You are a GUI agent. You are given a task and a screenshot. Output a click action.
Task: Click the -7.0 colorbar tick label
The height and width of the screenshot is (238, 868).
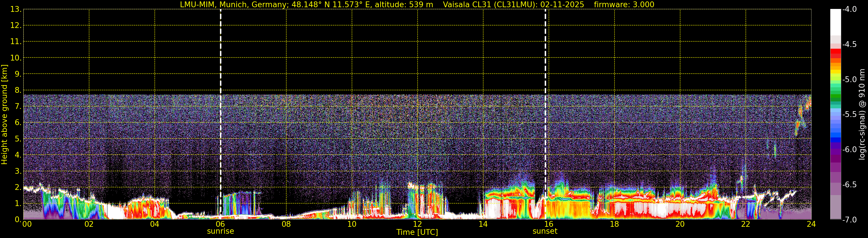tap(849, 220)
